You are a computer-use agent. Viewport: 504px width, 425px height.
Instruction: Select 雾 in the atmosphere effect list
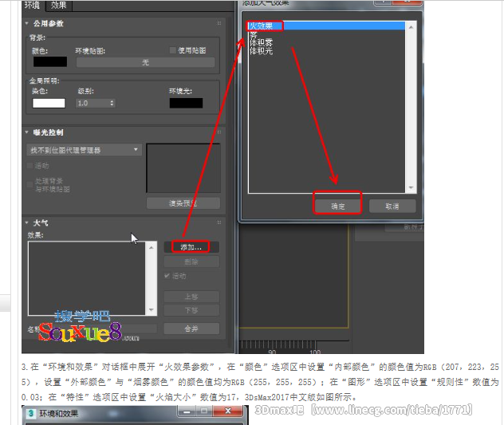(254, 34)
